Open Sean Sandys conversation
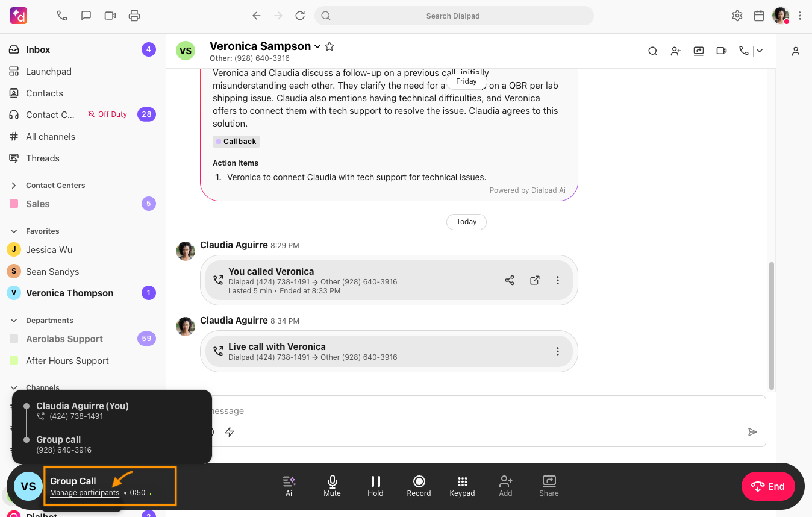Image resolution: width=812 pixels, height=517 pixels. click(83, 271)
